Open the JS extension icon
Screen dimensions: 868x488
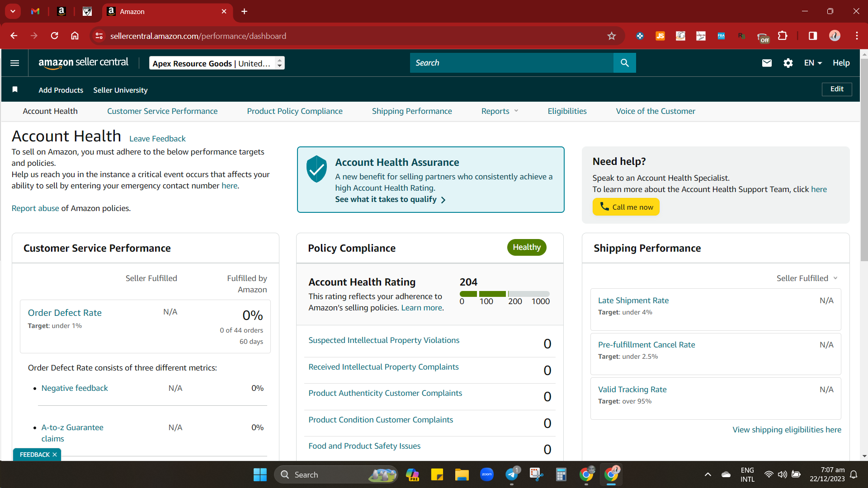(x=660, y=36)
